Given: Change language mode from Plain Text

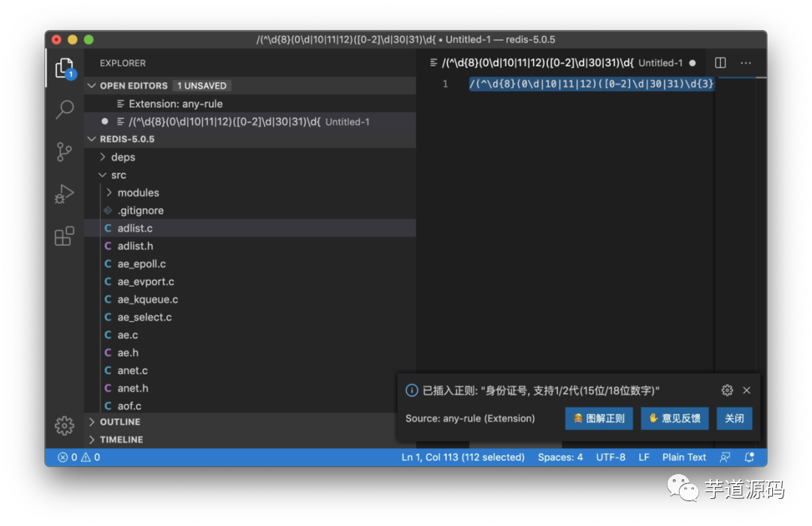Looking at the screenshot, I should coord(683,457).
